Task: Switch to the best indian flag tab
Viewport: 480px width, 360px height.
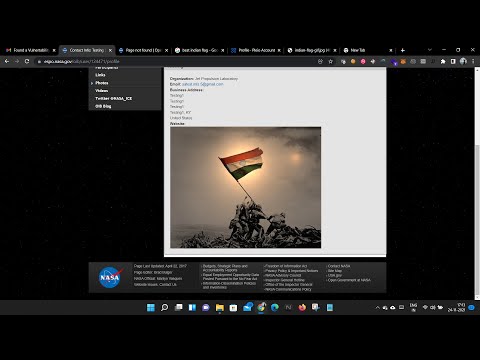Action: [199, 50]
